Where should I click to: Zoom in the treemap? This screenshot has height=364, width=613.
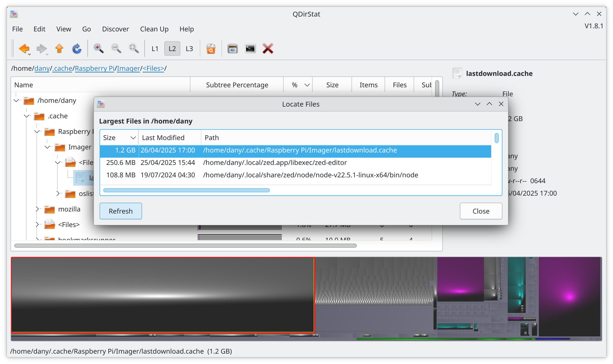(99, 49)
